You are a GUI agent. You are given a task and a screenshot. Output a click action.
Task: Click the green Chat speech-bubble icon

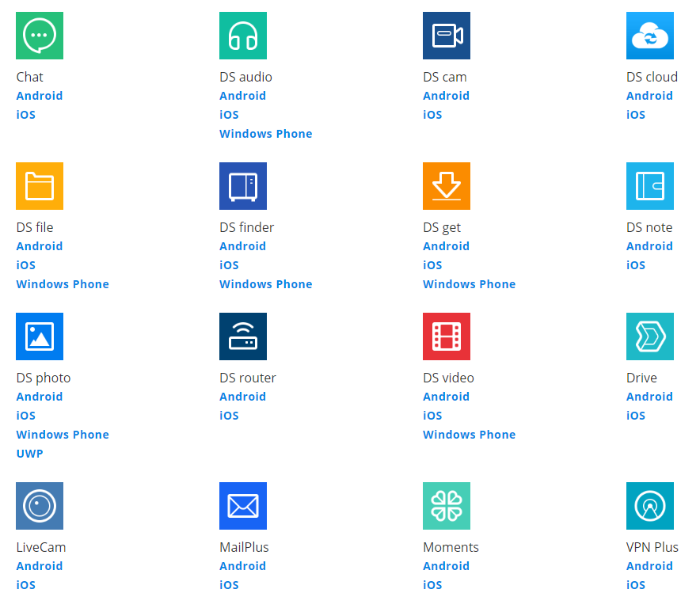click(40, 36)
